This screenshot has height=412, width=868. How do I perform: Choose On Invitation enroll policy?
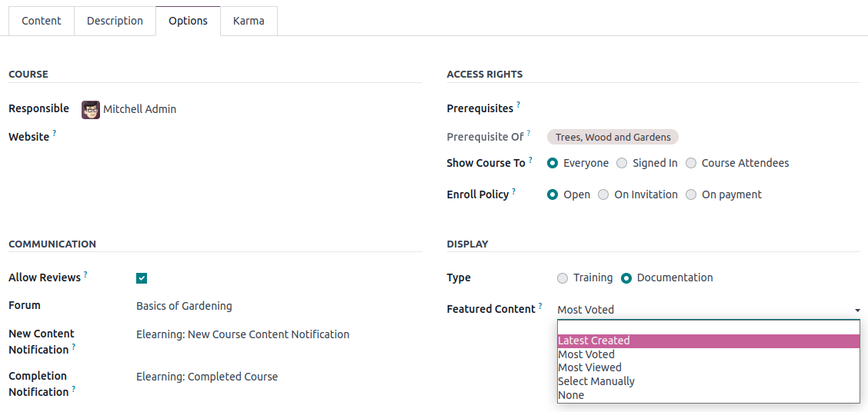point(603,194)
